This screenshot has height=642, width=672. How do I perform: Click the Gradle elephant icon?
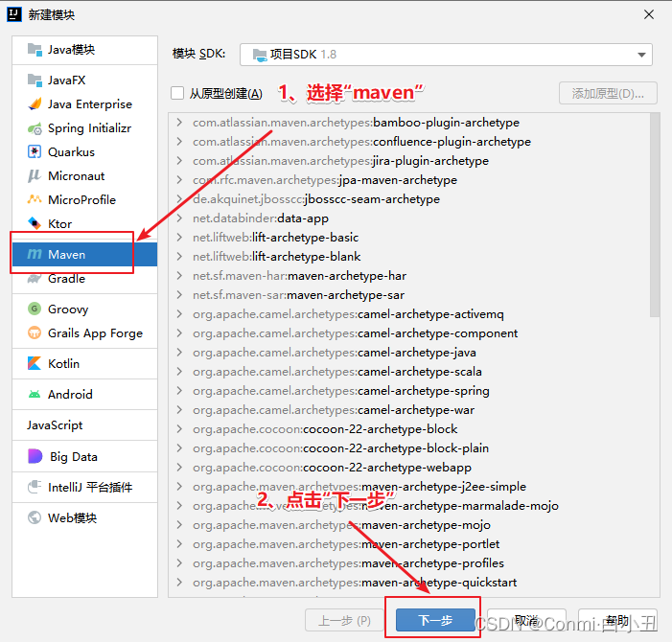35,279
